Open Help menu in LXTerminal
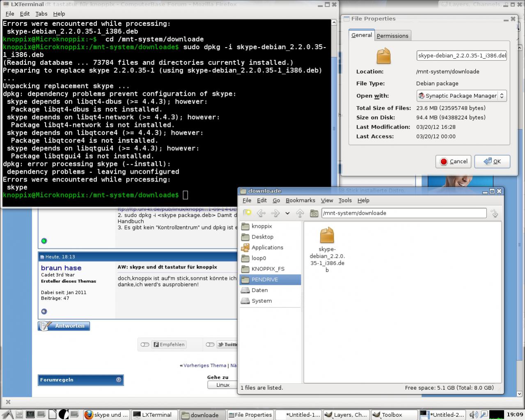This screenshot has height=420, width=525. (59, 14)
